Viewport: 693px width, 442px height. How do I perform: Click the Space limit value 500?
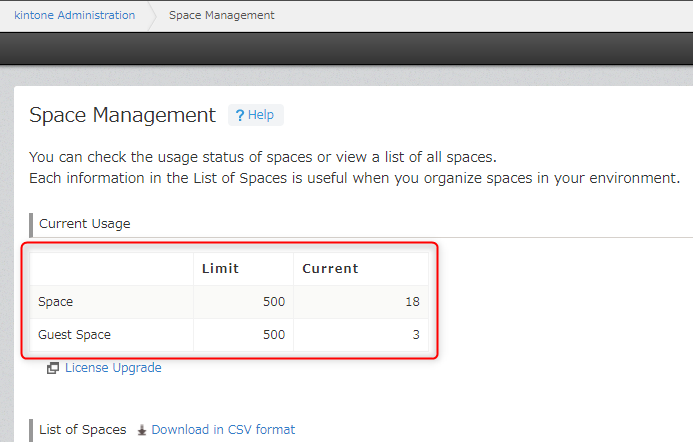click(273, 301)
